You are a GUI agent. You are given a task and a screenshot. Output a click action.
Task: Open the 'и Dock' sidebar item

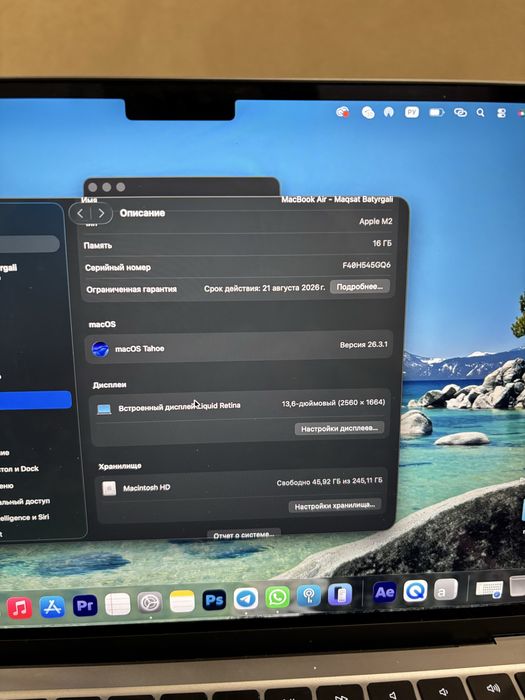click(x=20, y=469)
